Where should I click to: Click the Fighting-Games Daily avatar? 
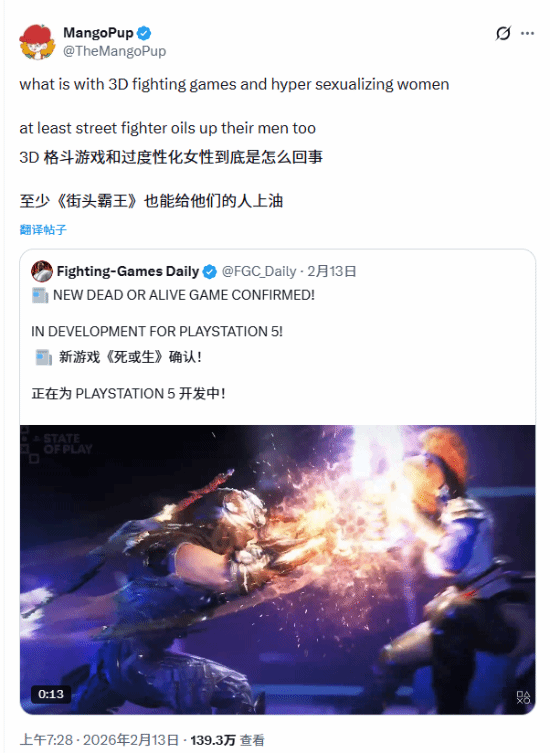42,271
